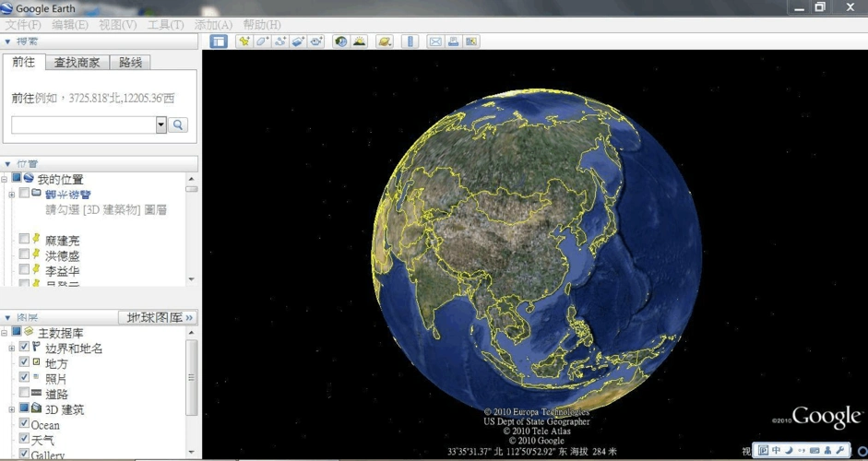Uncheck the 地方 layer checkbox
This screenshot has height=461, width=868.
tap(24, 361)
